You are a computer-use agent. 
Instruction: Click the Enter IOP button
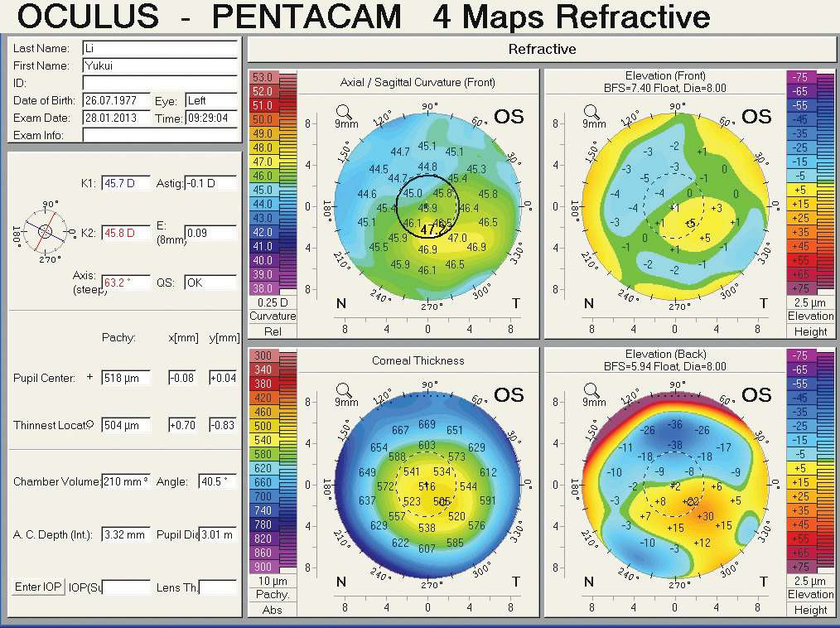38,587
